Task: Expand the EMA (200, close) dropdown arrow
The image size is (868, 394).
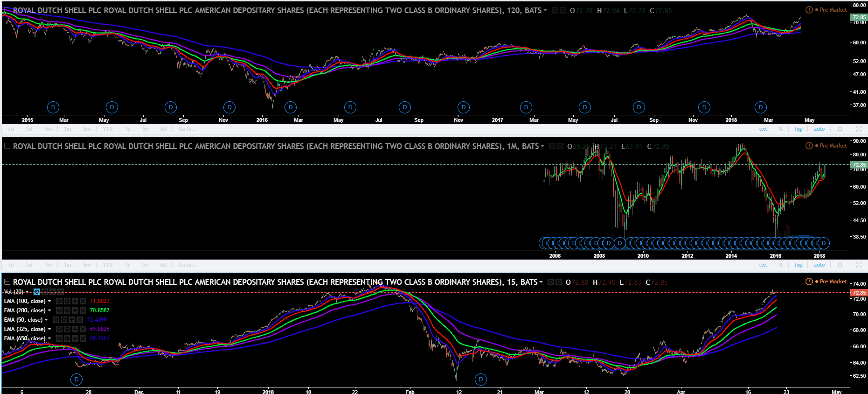Action: tap(49, 310)
